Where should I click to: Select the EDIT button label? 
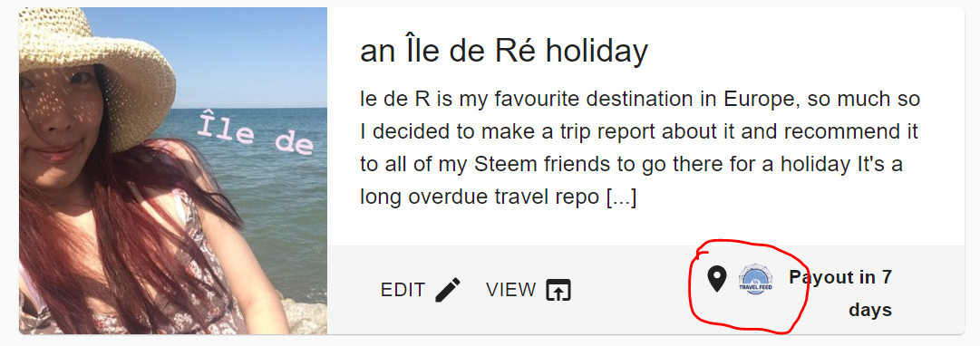pos(403,290)
